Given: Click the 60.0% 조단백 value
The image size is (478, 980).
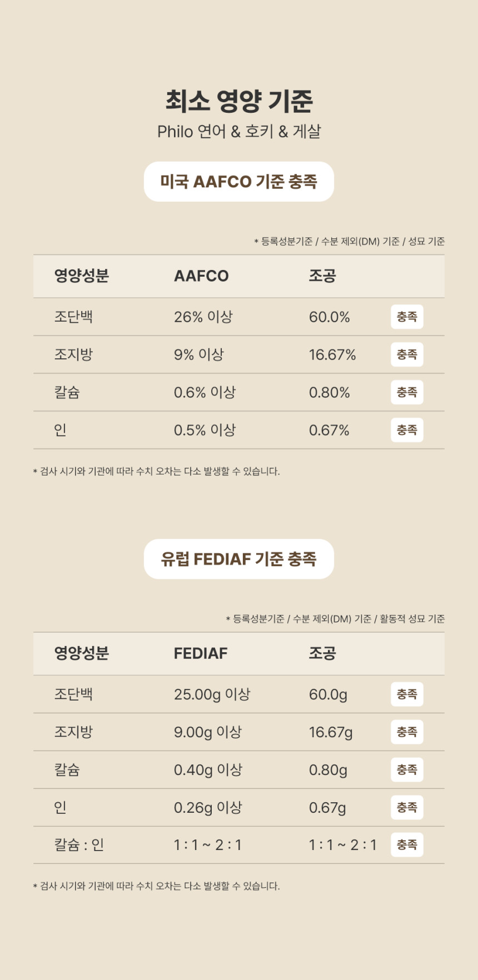Looking at the screenshot, I should point(330,317).
